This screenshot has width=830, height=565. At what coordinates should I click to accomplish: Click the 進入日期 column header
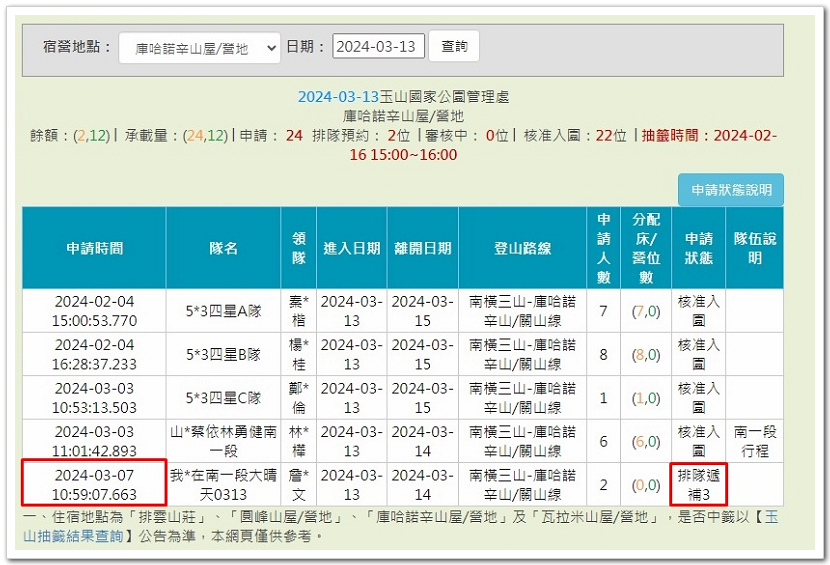click(x=351, y=248)
